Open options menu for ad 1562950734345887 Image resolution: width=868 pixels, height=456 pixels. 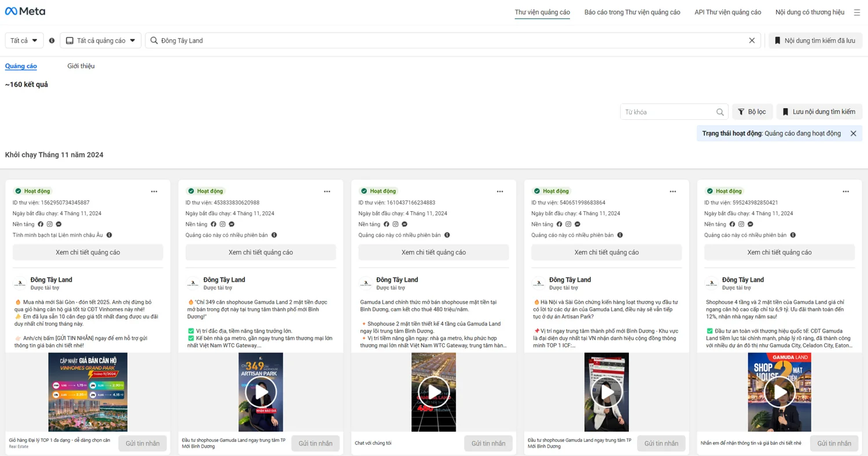(x=154, y=192)
